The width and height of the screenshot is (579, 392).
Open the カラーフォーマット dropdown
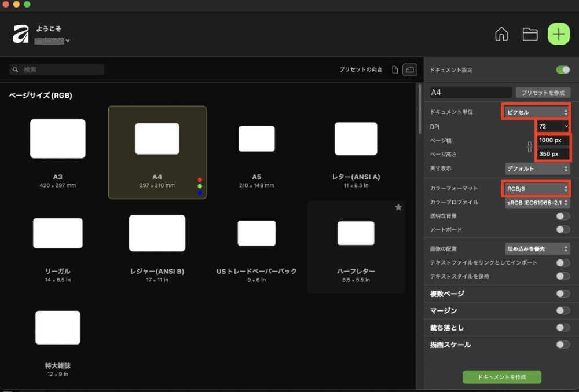tap(536, 188)
